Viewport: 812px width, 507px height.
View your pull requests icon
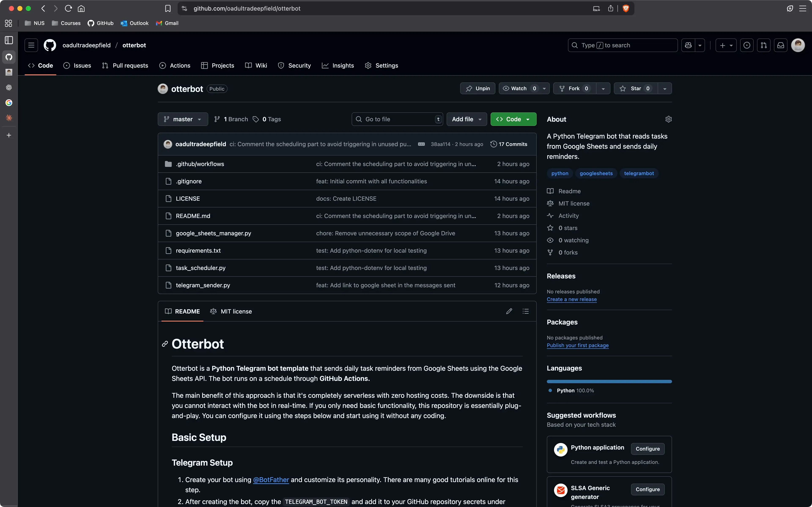click(x=764, y=45)
